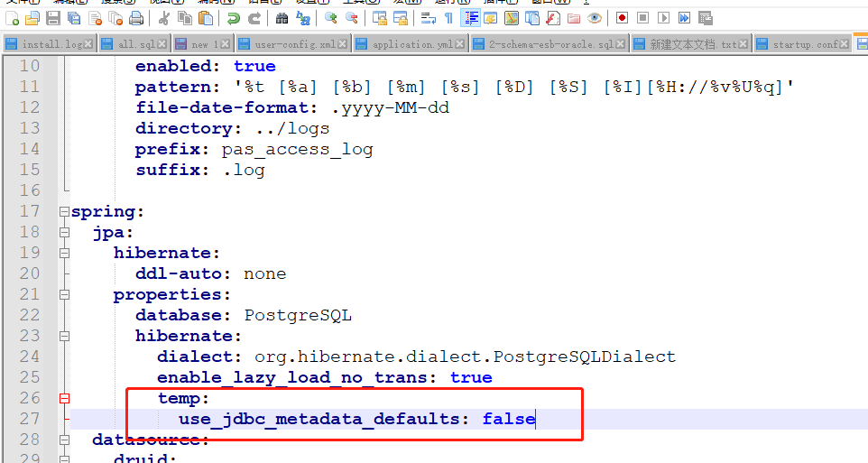This screenshot has height=463, width=868.
Task: Collapse the spring block fold marker
Action: [x=63, y=212]
